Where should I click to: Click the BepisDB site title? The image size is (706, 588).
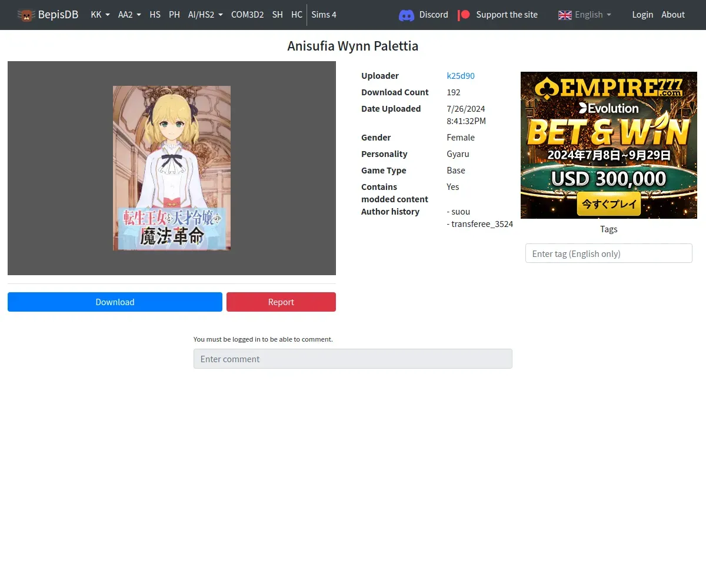pyautogui.click(x=58, y=15)
